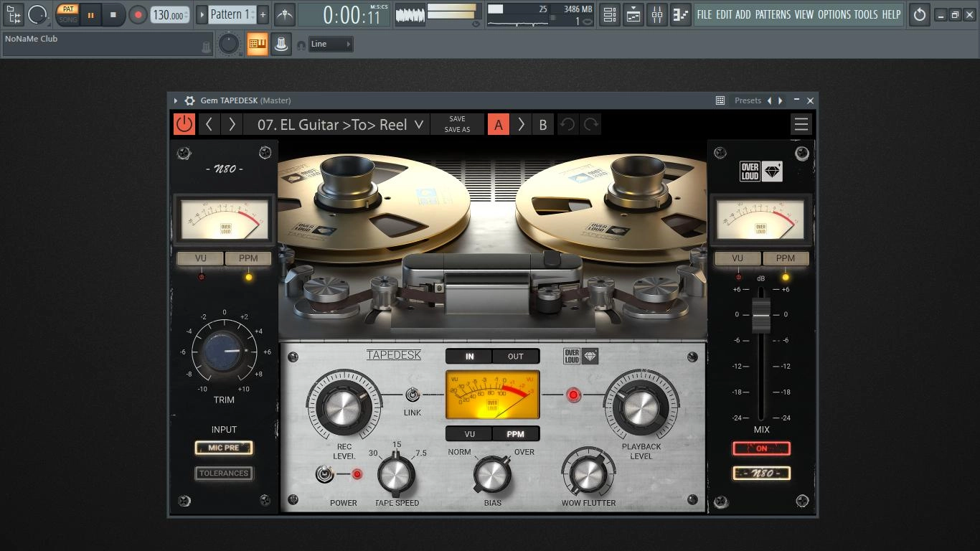The image size is (980, 551).
Task: Open the FILE menu
Action: [x=705, y=14]
